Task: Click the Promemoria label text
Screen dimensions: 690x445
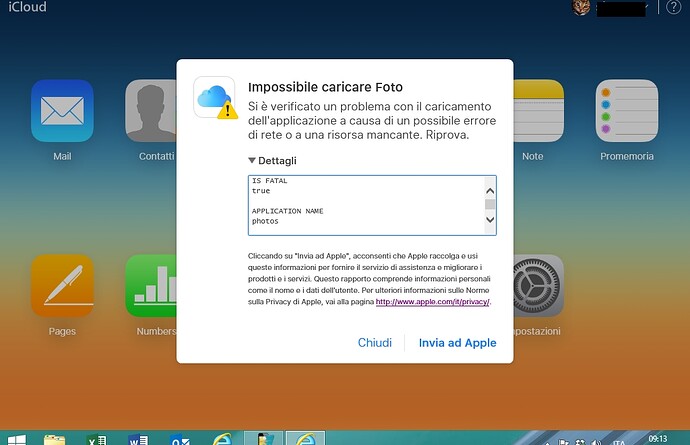Action: (x=627, y=156)
